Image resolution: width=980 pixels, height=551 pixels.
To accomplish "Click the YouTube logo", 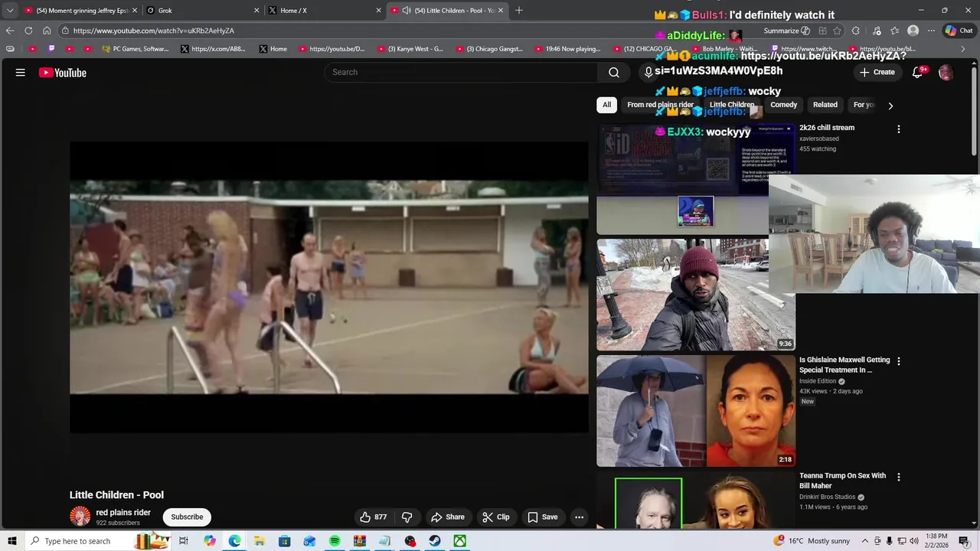I will pyautogui.click(x=63, y=73).
